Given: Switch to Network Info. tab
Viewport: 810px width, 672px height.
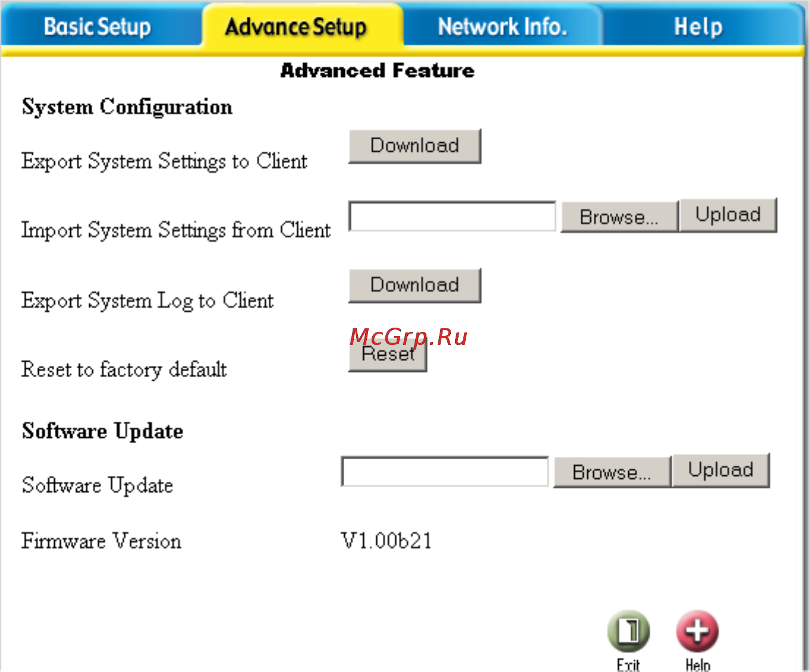Looking at the screenshot, I should (x=502, y=27).
